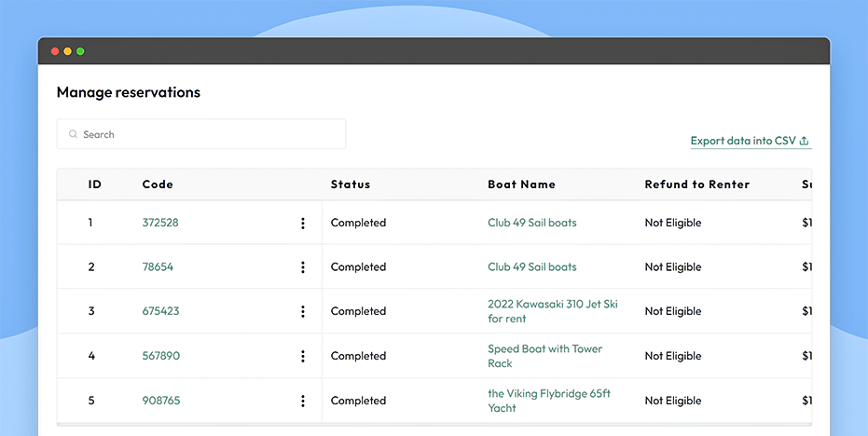This screenshot has width=868, height=436.
Task: Select Not Eligible in Kawasaki Jet Ski row
Action: [x=673, y=311]
